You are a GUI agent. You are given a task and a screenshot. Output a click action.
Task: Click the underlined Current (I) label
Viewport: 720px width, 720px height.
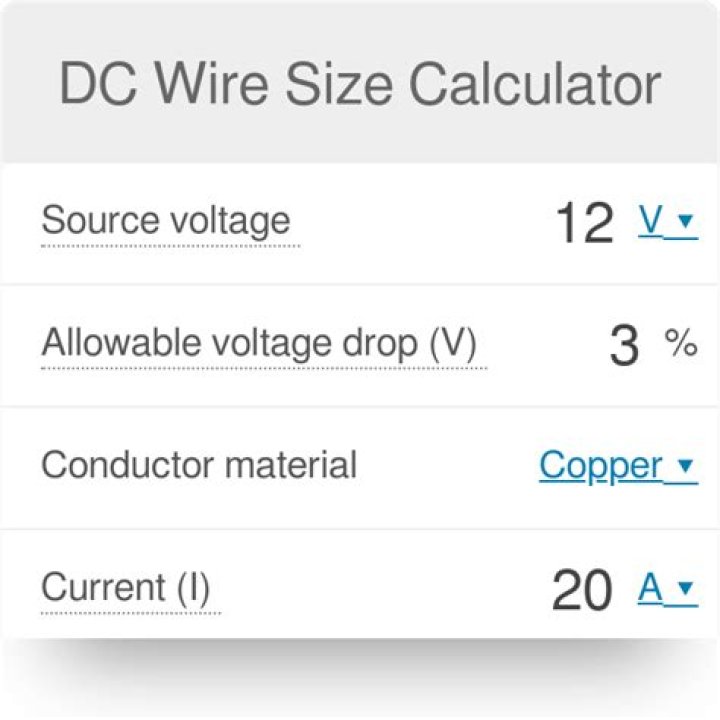click(126, 587)
